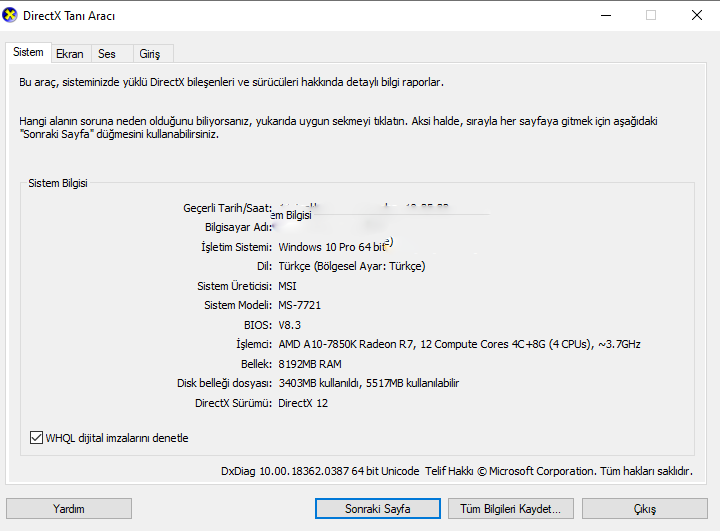720x531 pixels.
Task: Click the 'Dil:' label
Action: [264, 266]
